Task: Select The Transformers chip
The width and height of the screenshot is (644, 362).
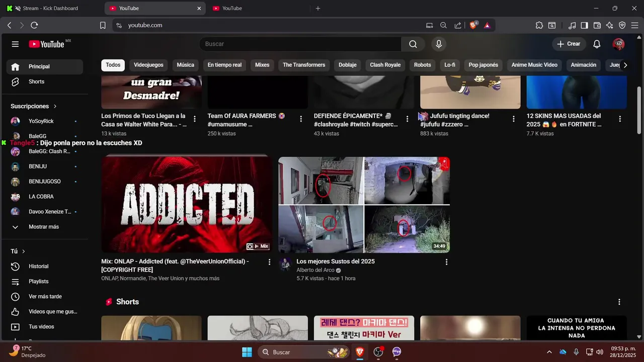Action: pyautogui.click(x=304, y=65)
